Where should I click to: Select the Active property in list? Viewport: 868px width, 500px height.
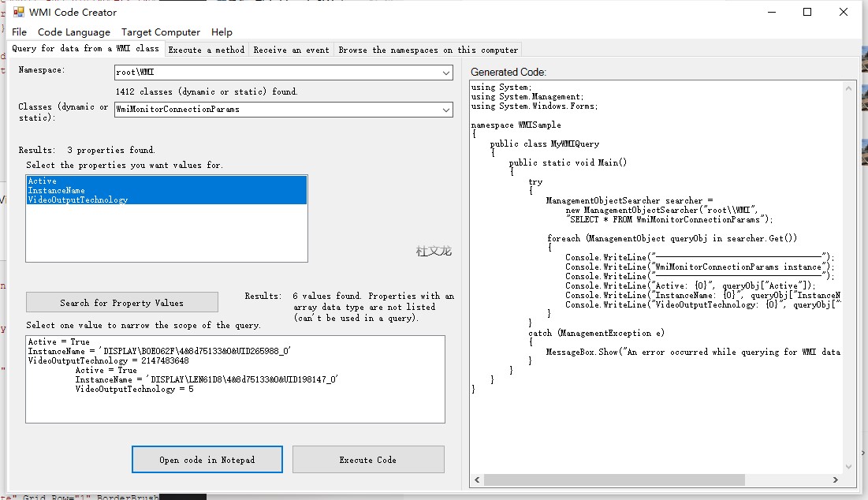(43, 181)
